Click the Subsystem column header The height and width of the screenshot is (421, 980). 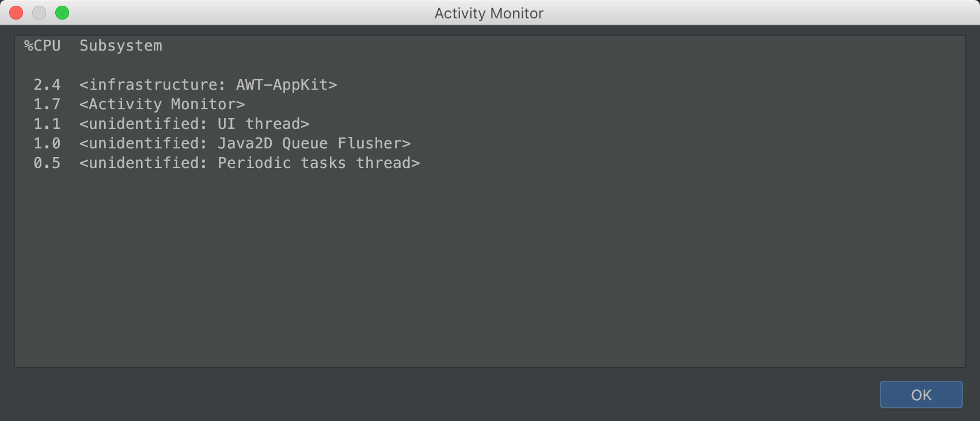point(121,46)
